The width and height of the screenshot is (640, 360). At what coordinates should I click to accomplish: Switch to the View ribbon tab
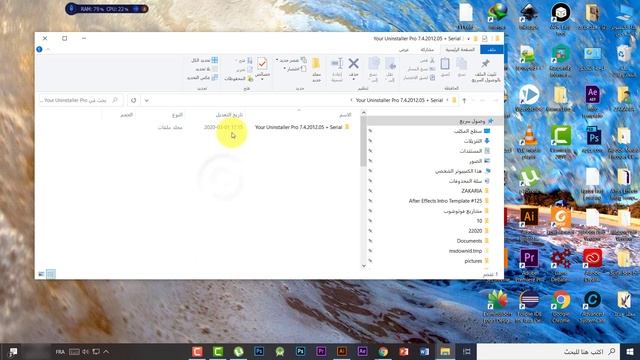tap(404, 49)
